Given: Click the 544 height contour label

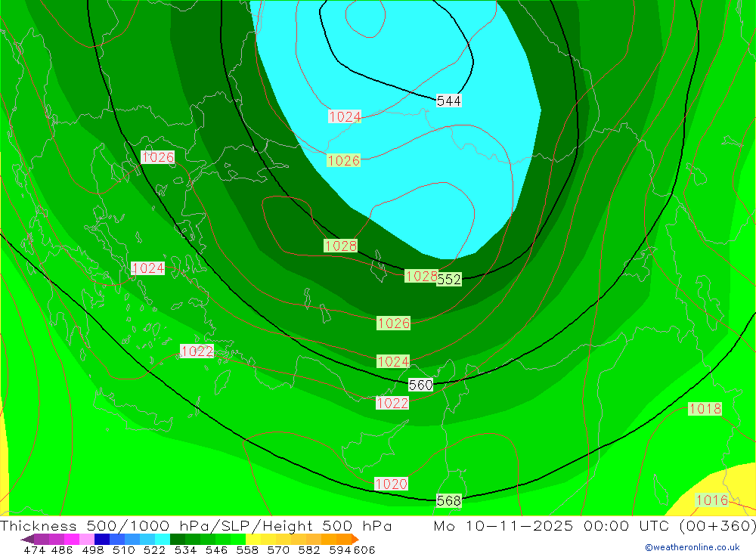Looking at the screenshot, I should pos(449,101).
